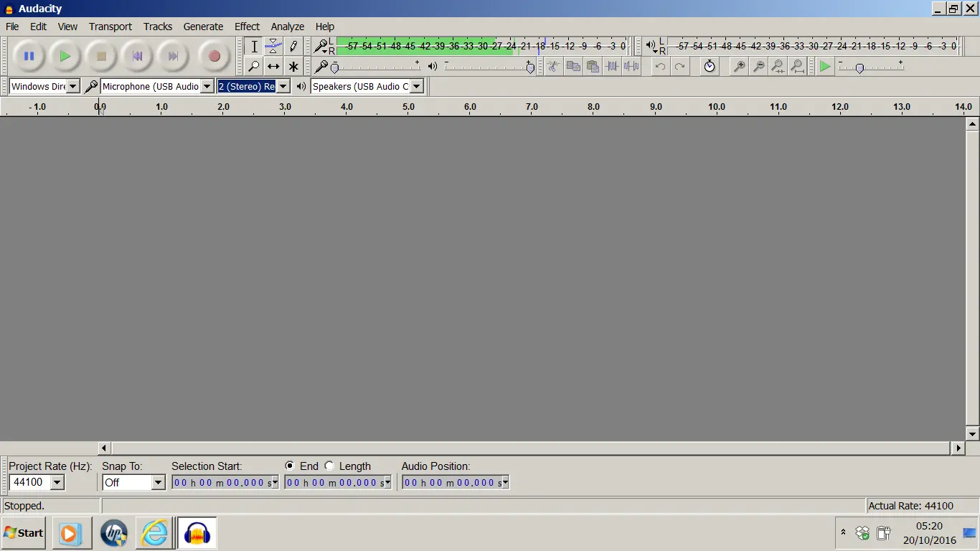Click the horizontal scrollbar left arrow
980x551 pixels.
pyautogui.click(x=104, y=448)
